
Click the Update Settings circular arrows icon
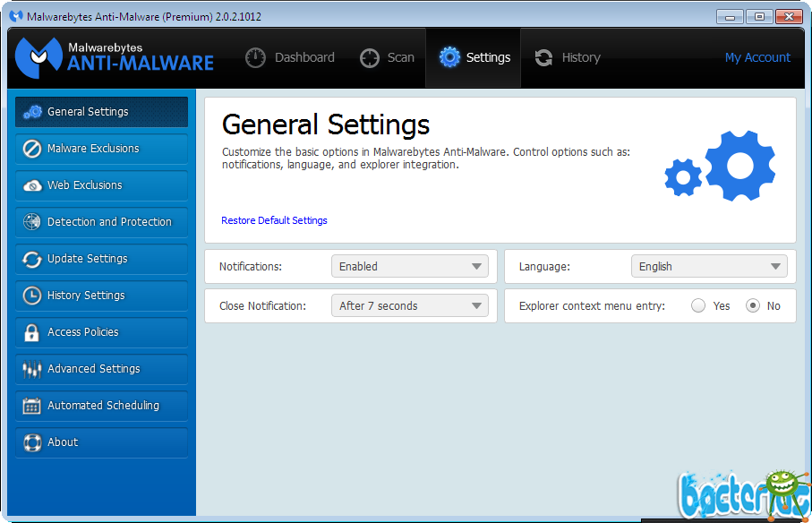click(x=32, y=259)
